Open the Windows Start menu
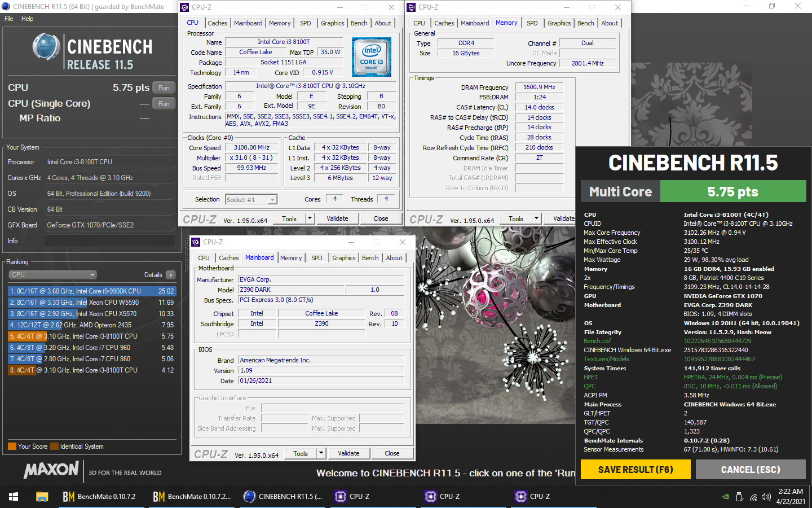 (x=14, y=497)
